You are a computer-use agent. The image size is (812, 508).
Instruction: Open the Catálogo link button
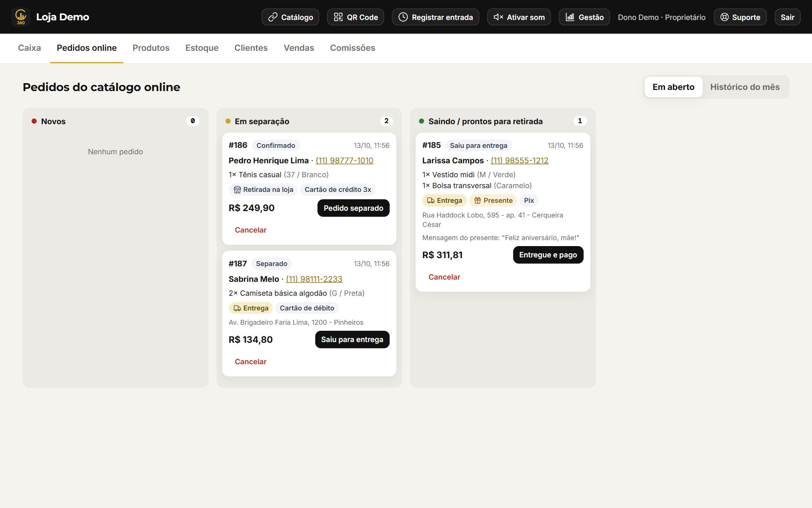click(290, 17)
